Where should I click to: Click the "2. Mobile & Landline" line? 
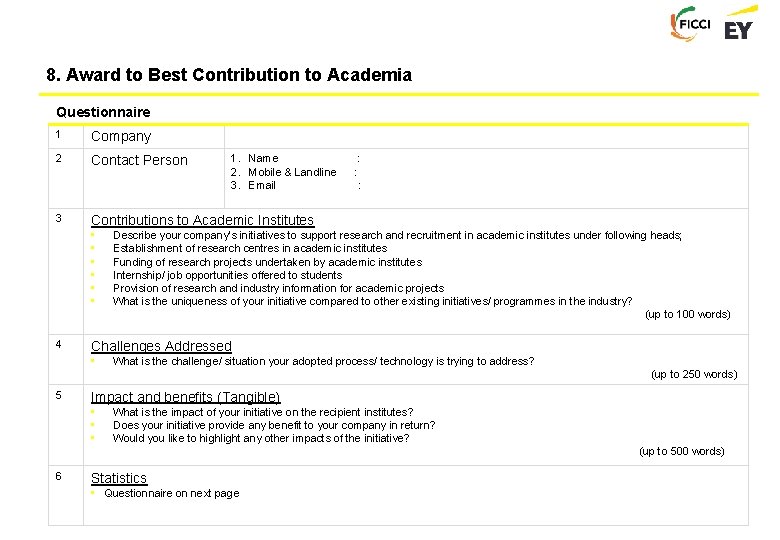pos(293,172)
